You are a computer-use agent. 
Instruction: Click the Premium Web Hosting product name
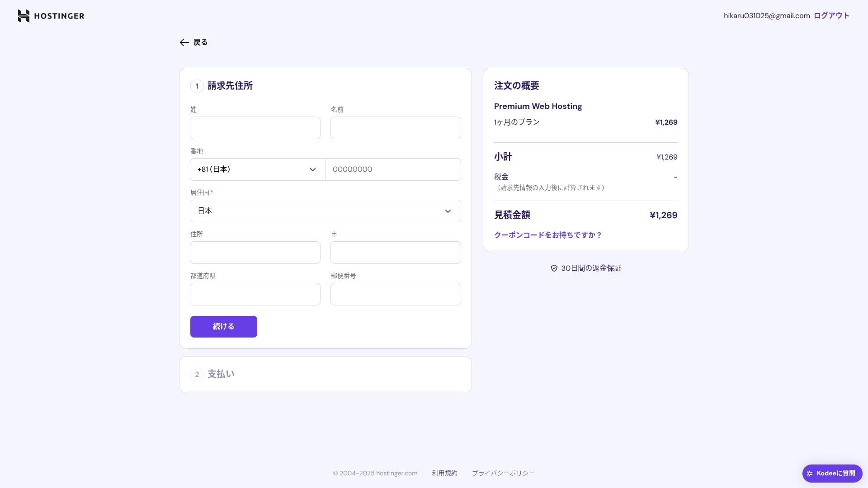pyautogui.click(x=538, y=106)
